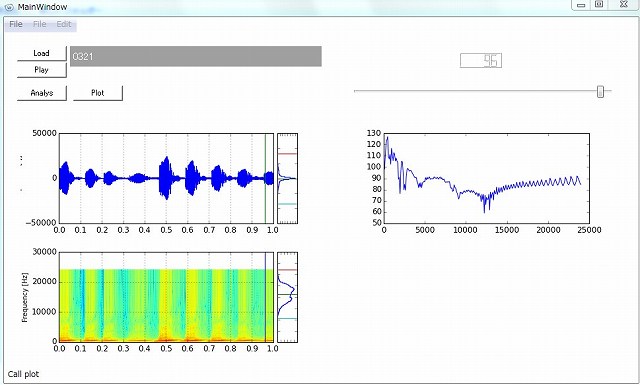Viewport: 640px width, 385px height.
Task: Click the waveform amplitude plot
Action: [166, 178]
